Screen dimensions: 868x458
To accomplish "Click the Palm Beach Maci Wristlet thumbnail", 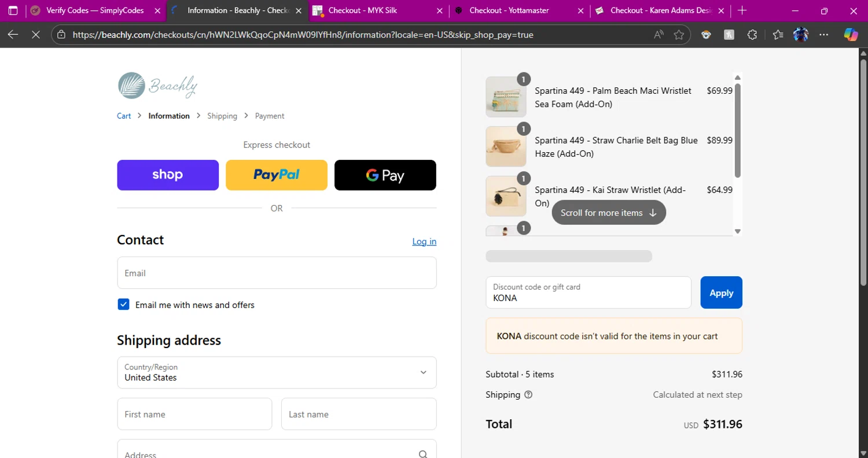I will click(x=506, y=97).
